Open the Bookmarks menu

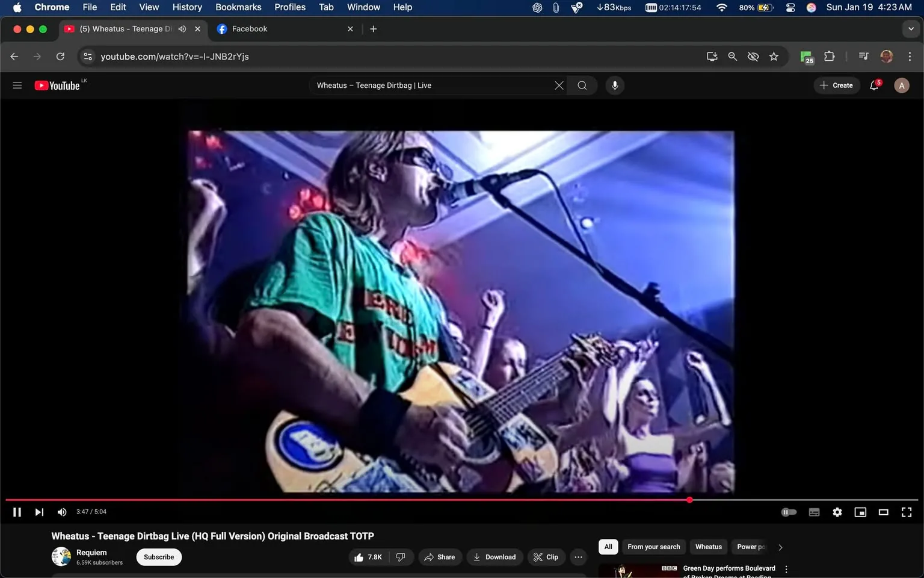point(238,7)
